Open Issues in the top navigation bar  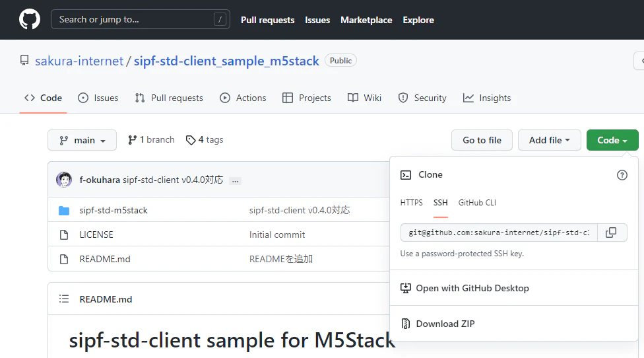317,20
